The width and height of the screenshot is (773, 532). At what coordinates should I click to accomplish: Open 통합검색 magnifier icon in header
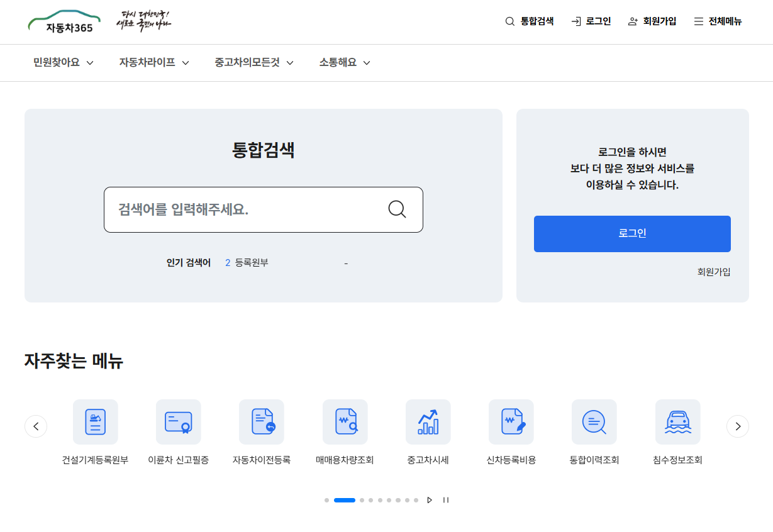pos(510,21)
